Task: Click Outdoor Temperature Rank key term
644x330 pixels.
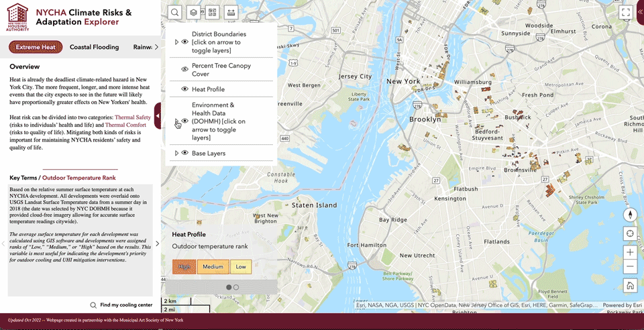Action: (79, 178)
